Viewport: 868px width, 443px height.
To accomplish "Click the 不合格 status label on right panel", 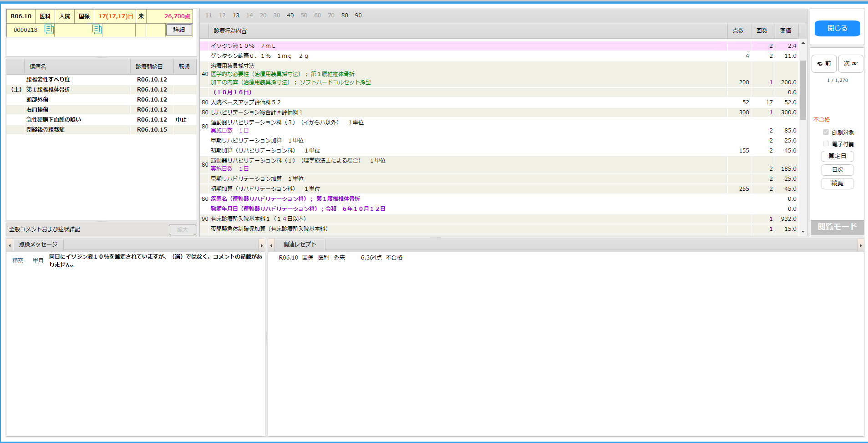I will (x=822, y=120).
